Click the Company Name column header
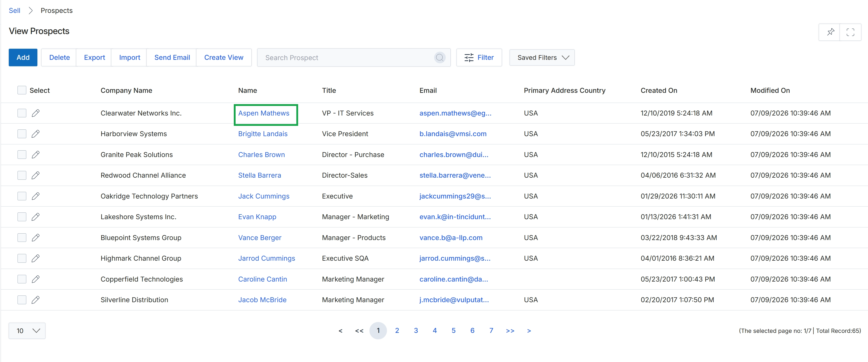 [126, 90]
